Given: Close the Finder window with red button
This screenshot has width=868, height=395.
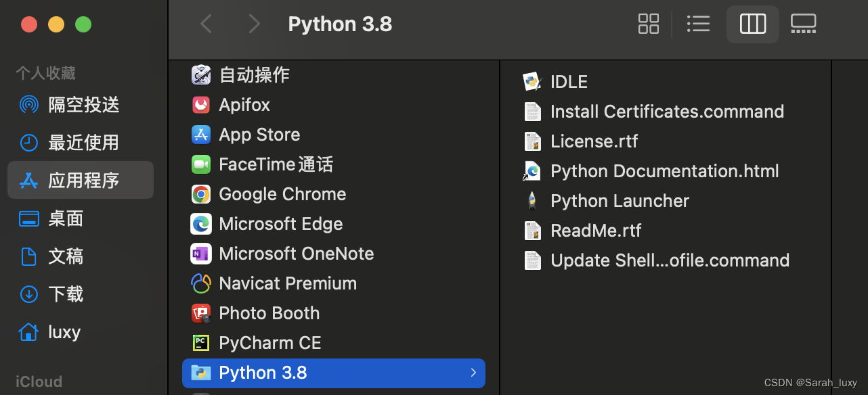Looking at the screenshot, I should coord(29,24).
